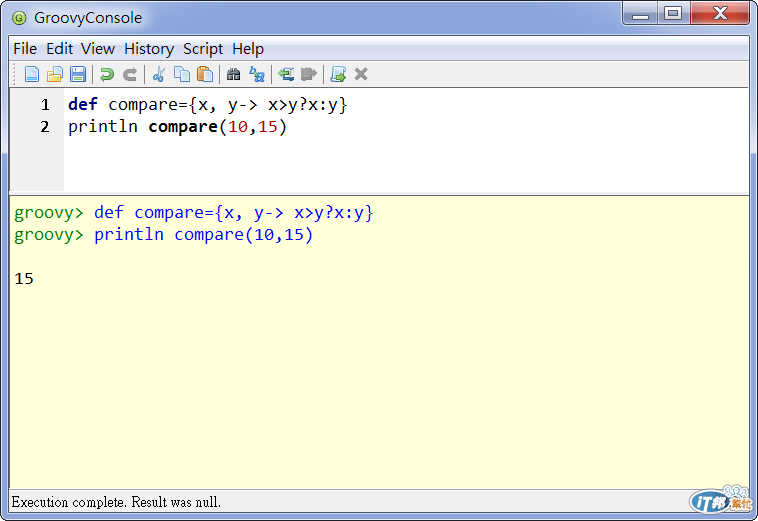Click in editor line 1 def compare code
The height and width of the screenshot is (521, 758).
click(x=208, y=104)
